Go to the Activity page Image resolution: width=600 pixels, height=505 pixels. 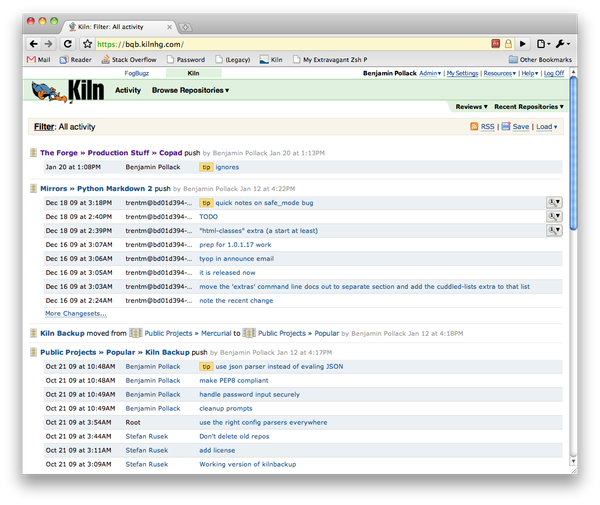pyautogui.click(x=128, y=90)
